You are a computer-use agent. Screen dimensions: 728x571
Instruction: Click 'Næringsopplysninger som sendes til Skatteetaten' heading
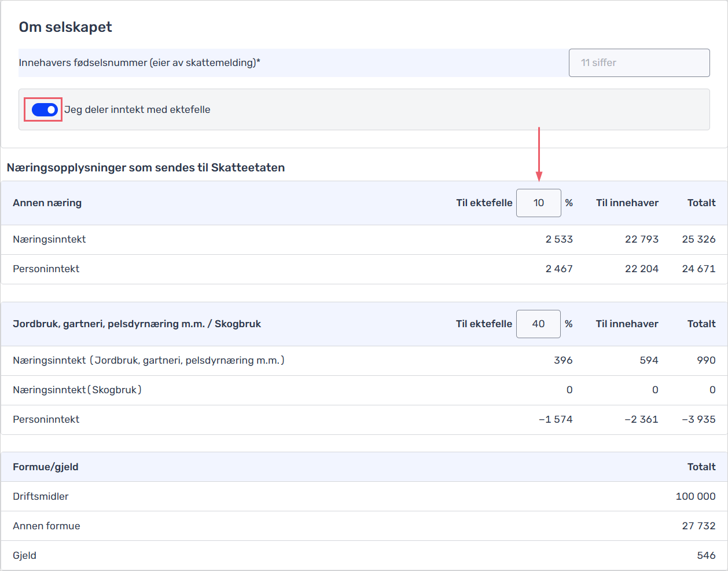pos(146,168)
